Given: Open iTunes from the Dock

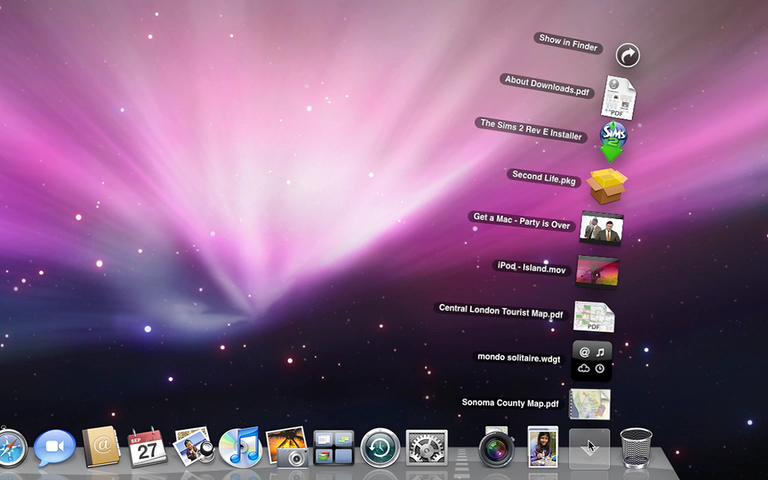Looking at the screenshot, I should pos(240,447).
